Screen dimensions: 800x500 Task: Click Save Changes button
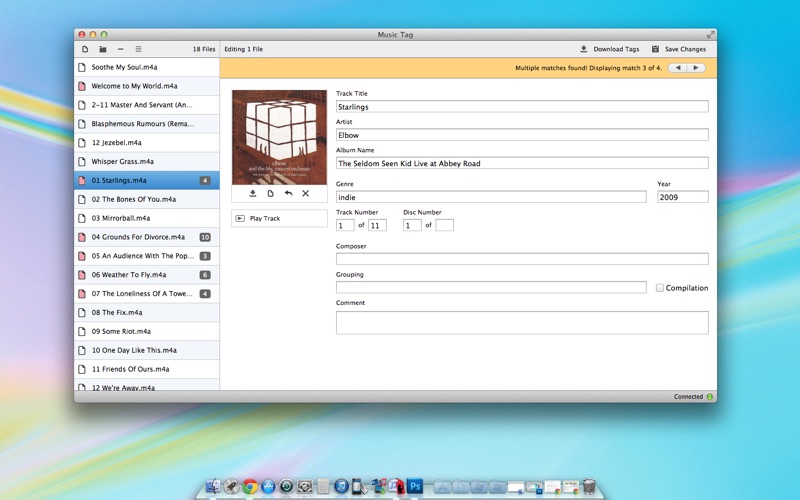(679, 49)
